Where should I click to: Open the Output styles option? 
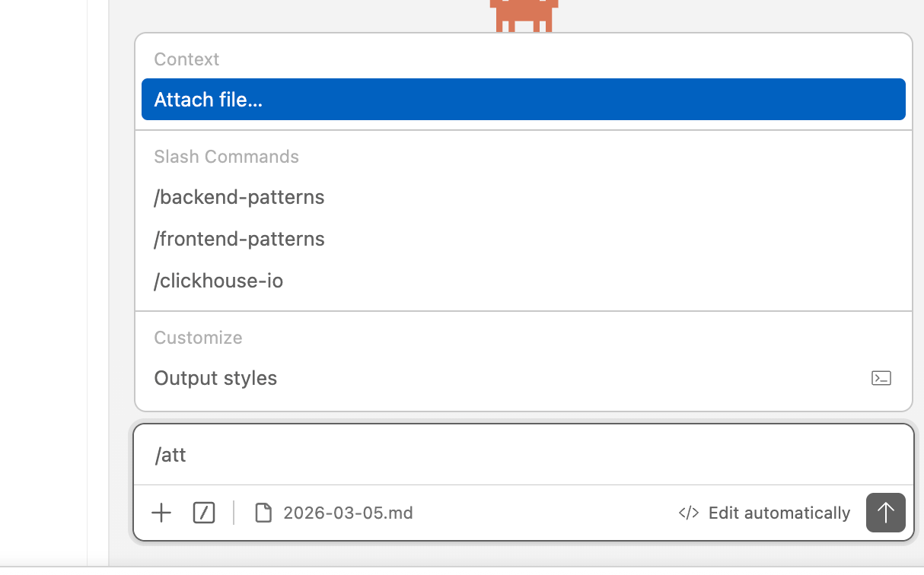(215, 379)
